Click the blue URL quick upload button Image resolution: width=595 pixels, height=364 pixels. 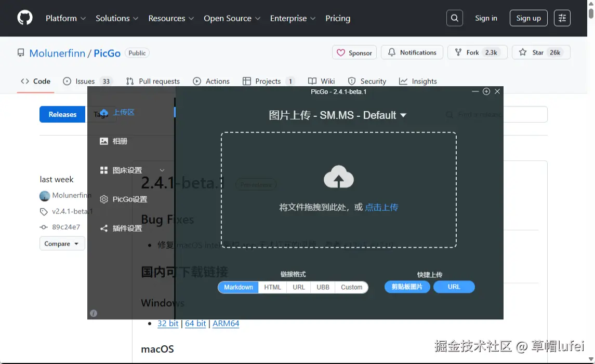tap(454, 287)
